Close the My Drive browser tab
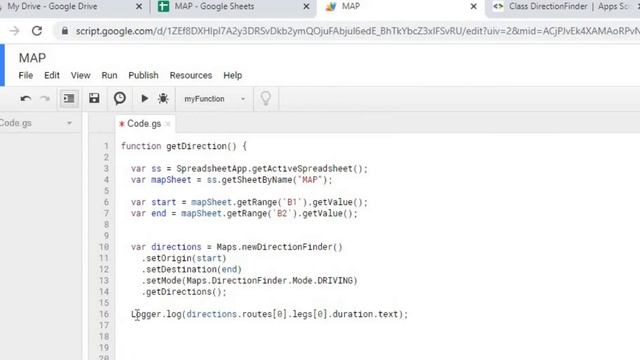640x360 pixels. [139, 7]
